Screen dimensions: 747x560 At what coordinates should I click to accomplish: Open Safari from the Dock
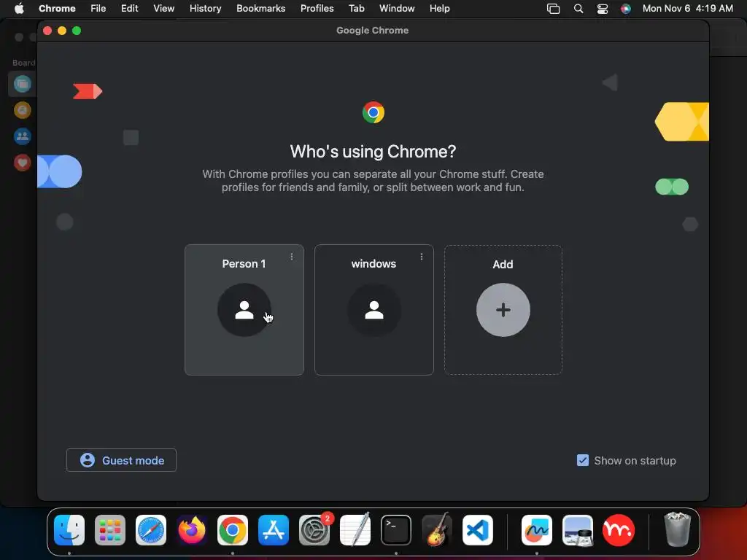(x=151, y=530)
